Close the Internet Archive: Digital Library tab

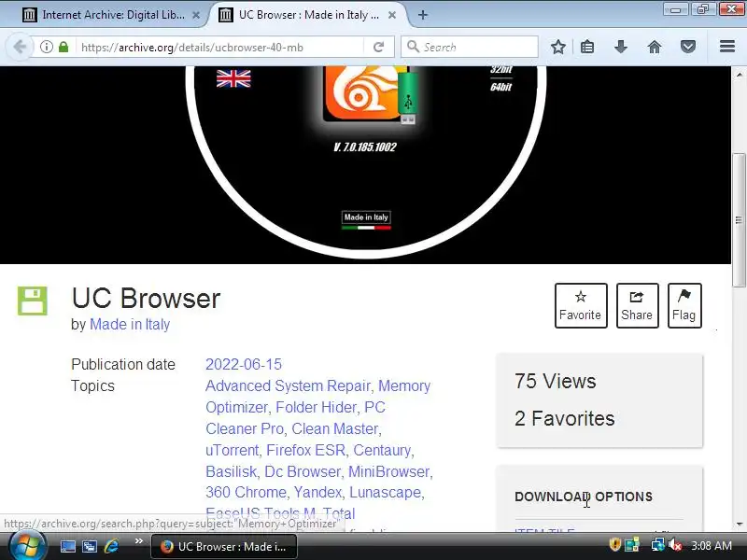click(x=196, y=15)
